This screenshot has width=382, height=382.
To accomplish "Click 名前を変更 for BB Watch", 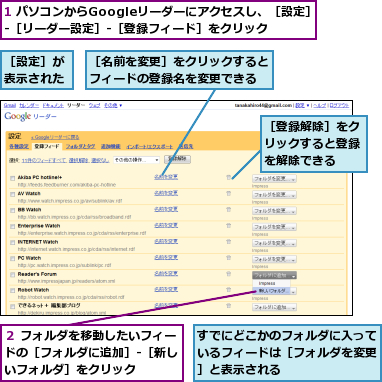I will tap(166, 209).
